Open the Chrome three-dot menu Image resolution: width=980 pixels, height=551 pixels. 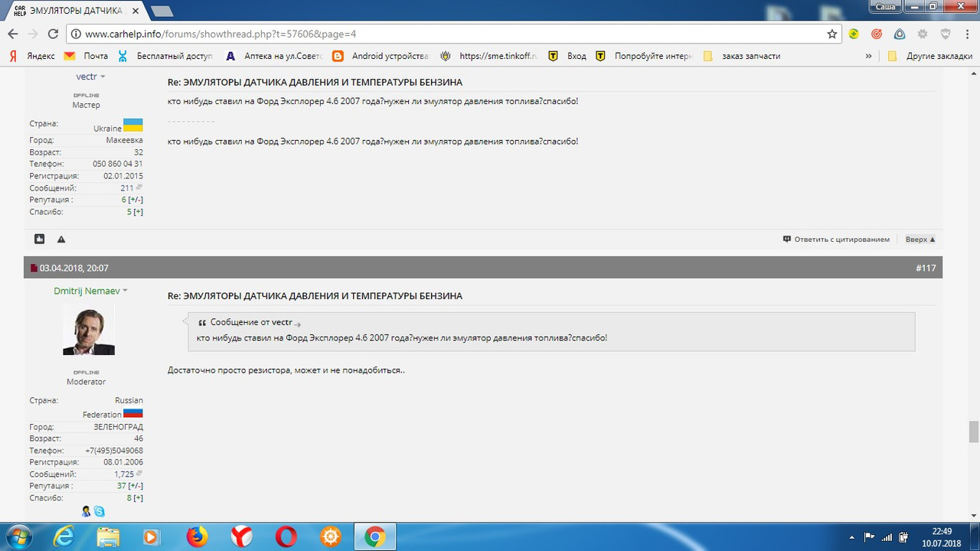click(966, 34)
